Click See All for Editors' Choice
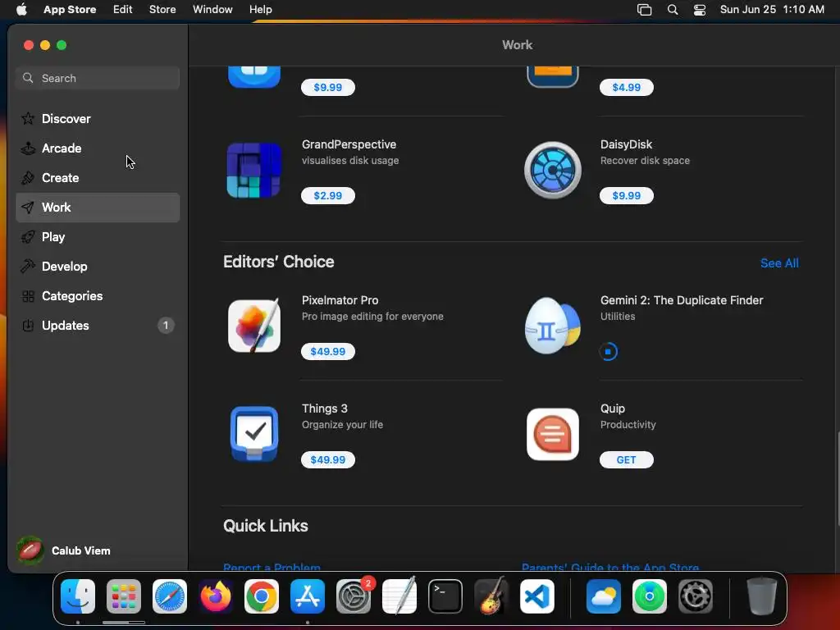The width and height of the screenshot is (840, 630). coord(779,263)
